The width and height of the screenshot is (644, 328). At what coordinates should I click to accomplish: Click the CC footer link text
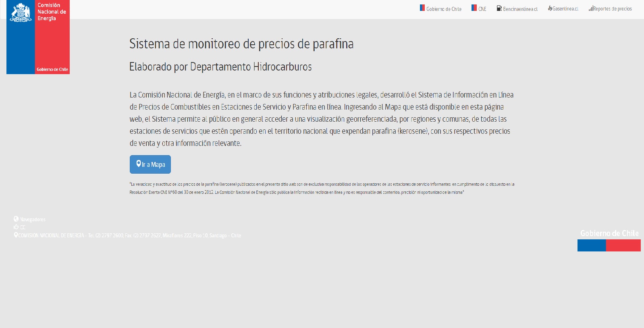pos(23,228)
